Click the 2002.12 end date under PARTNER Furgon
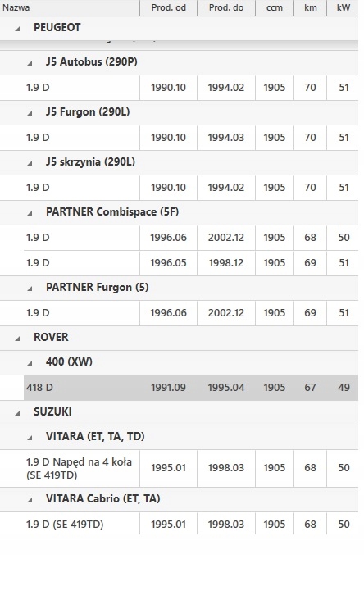Image resolution: width=364 pixels, height=600 pixels. point(226,313)
